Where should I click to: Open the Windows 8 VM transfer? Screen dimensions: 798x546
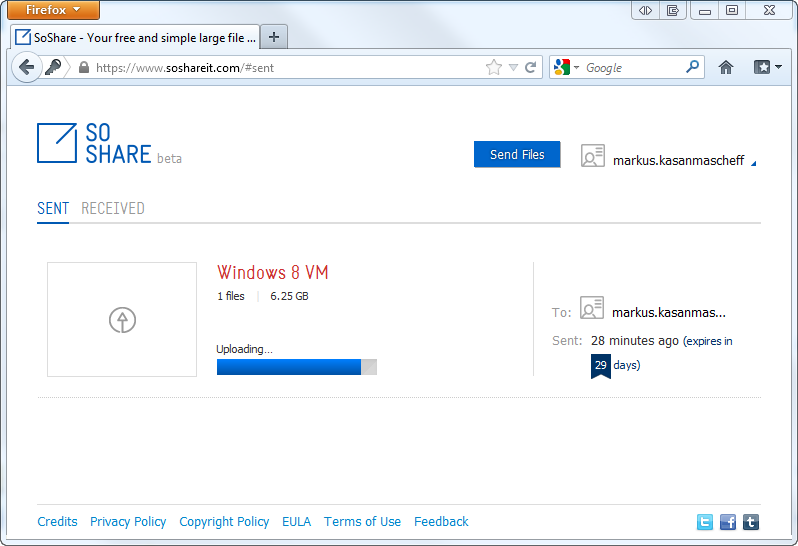click(x=273, y=273)
